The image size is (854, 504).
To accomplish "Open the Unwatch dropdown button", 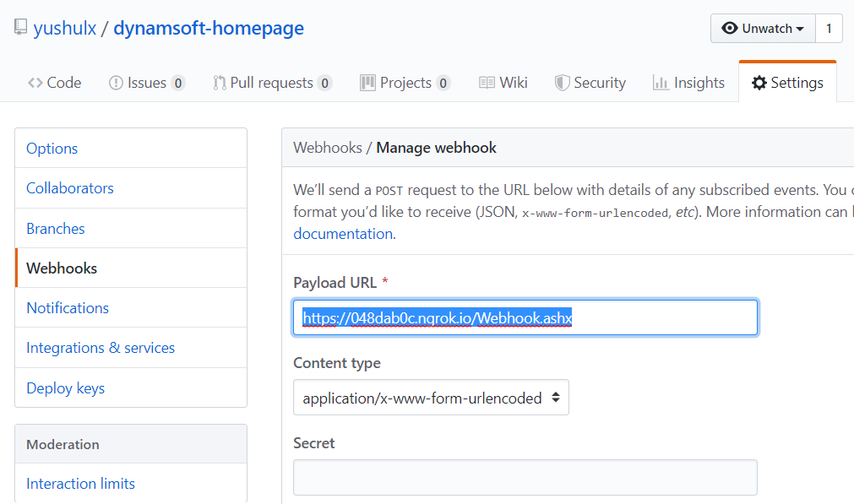I will (x=763, y=28).
